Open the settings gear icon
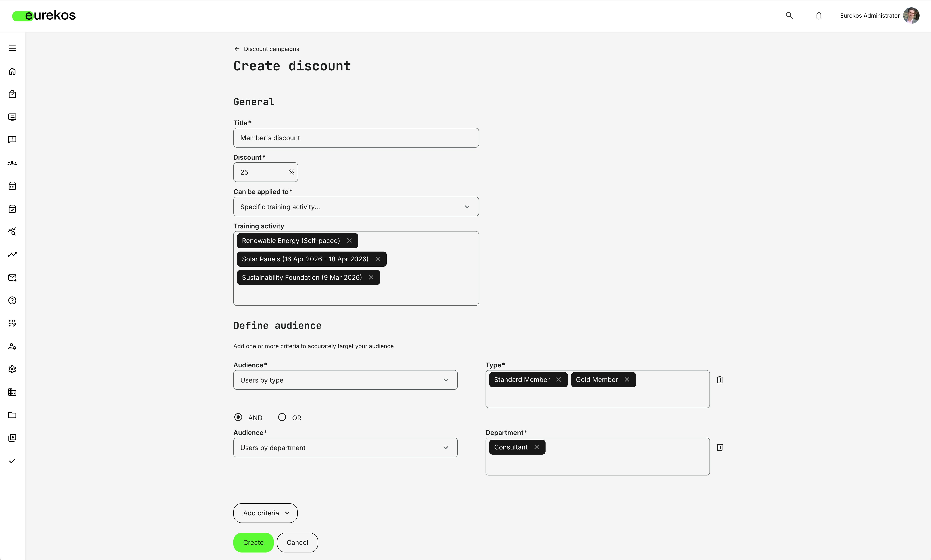The image size is (931, 560). click(x=12, y=369)
